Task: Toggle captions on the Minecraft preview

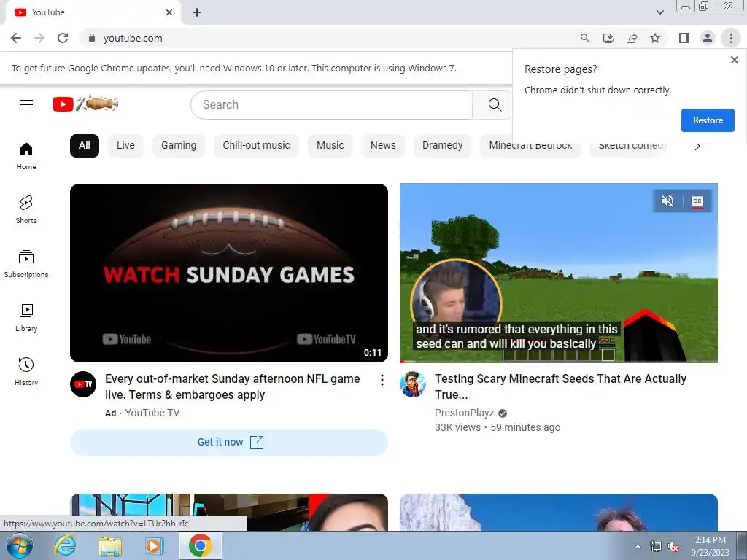Action: tap(697, 201)
